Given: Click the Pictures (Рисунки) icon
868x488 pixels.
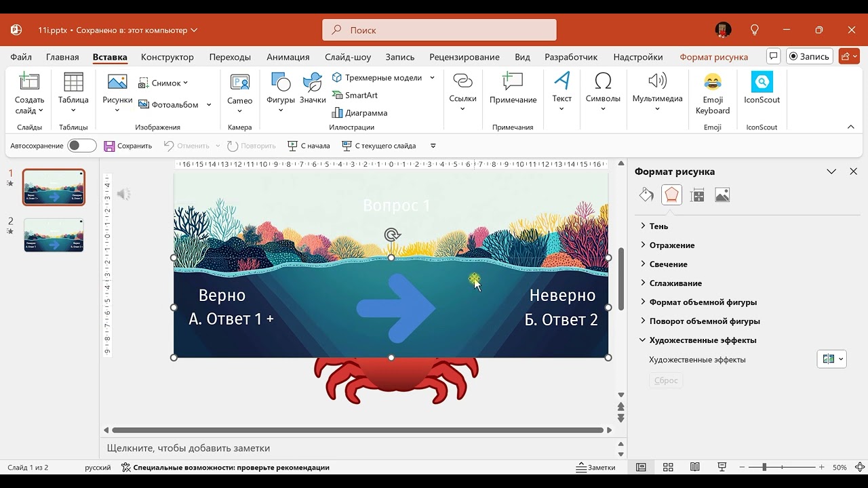Looking at the screenshot, I should [x=117, y=82].
